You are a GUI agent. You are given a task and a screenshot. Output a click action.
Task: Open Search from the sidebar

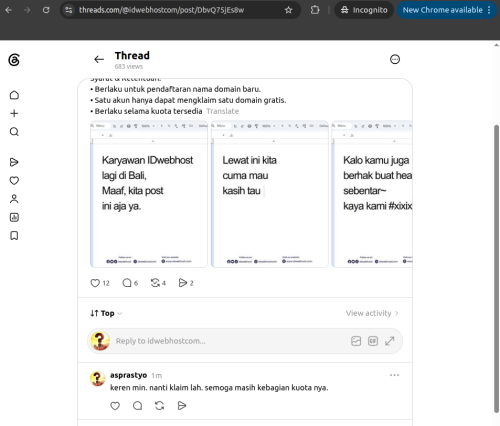[14, 132]
